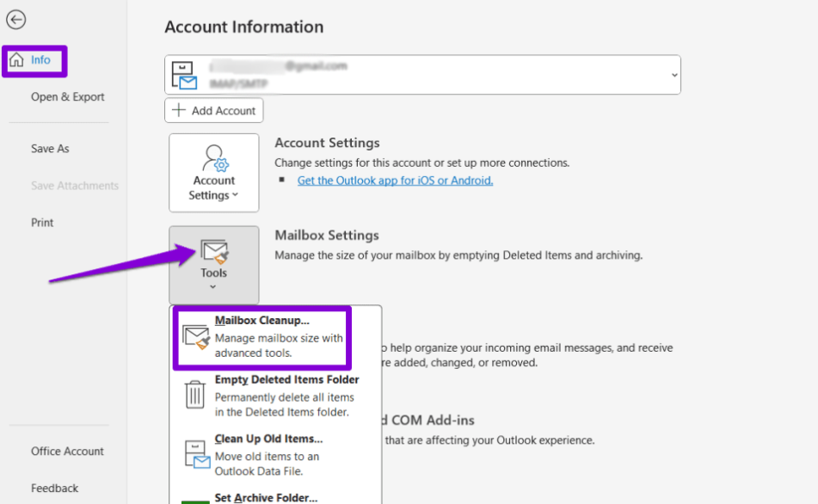This screenshot has height=504, width=818.
Task: Choose Empty Deleted Items Folder
Action: [275, 396]
